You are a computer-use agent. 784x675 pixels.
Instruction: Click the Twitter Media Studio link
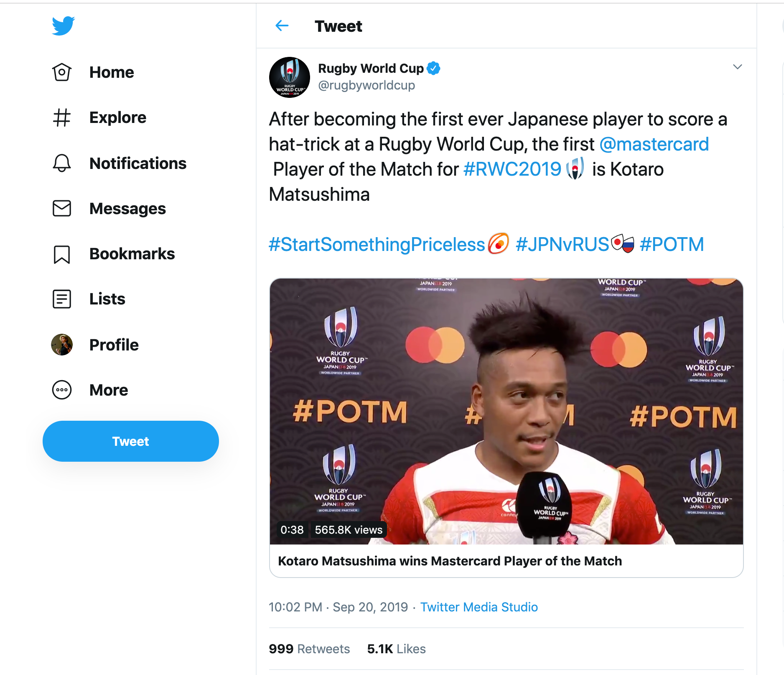point(479,607)
